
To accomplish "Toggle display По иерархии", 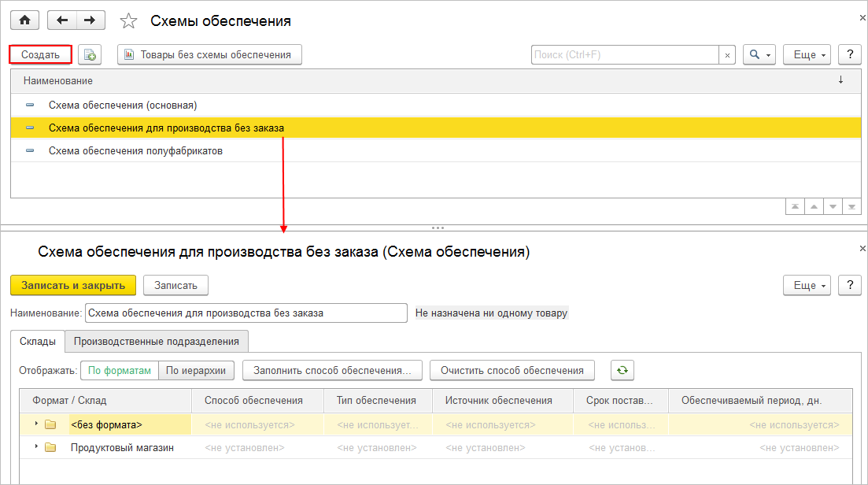I will tap(196, 370).
